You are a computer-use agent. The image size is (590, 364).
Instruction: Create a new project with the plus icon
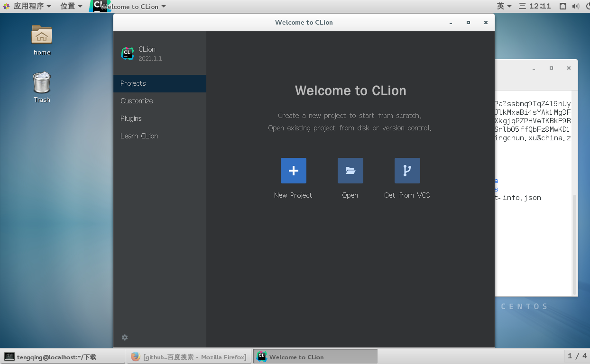[x=293, y=171]
